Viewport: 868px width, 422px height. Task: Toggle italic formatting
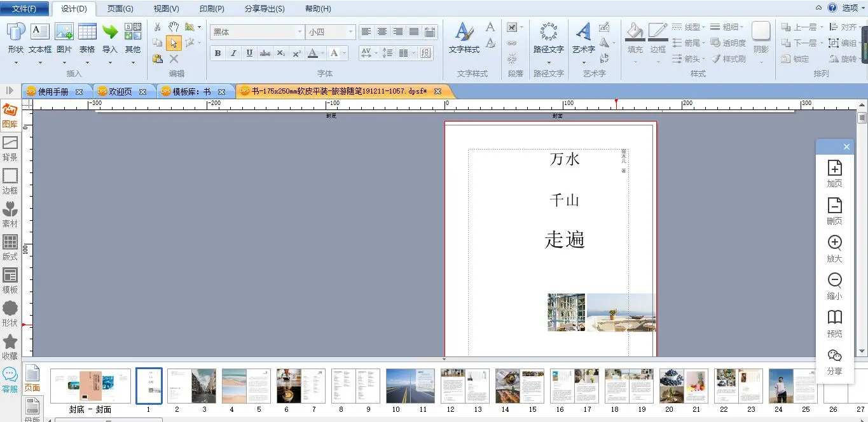(x=233, y=53)
